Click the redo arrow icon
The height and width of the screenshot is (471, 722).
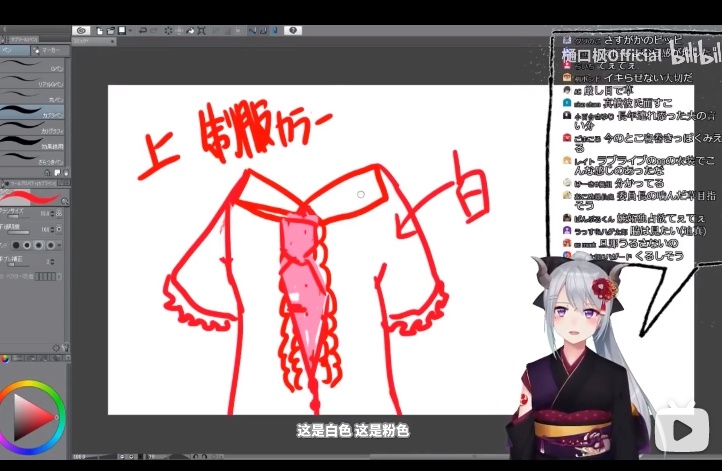[154, 31]
